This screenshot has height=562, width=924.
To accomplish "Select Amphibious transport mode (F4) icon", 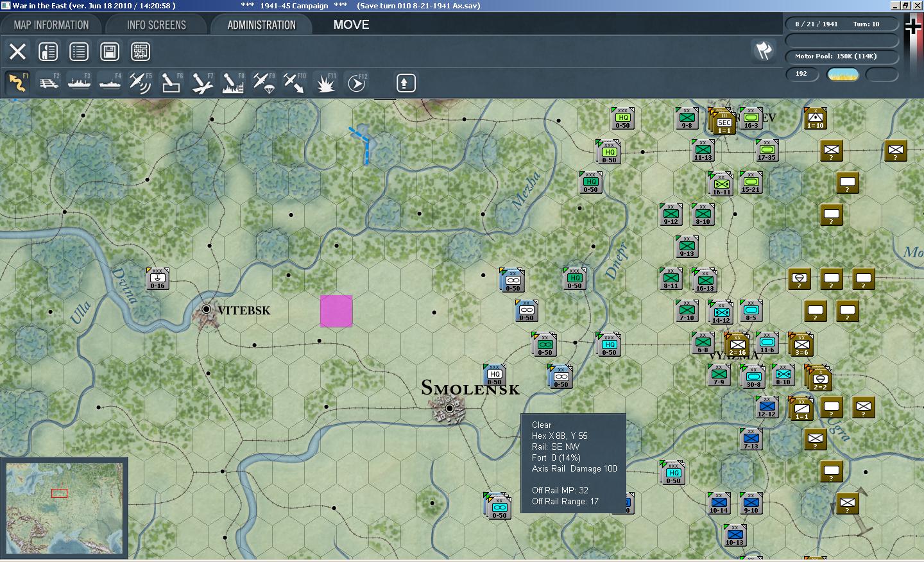I will (110, 83).
